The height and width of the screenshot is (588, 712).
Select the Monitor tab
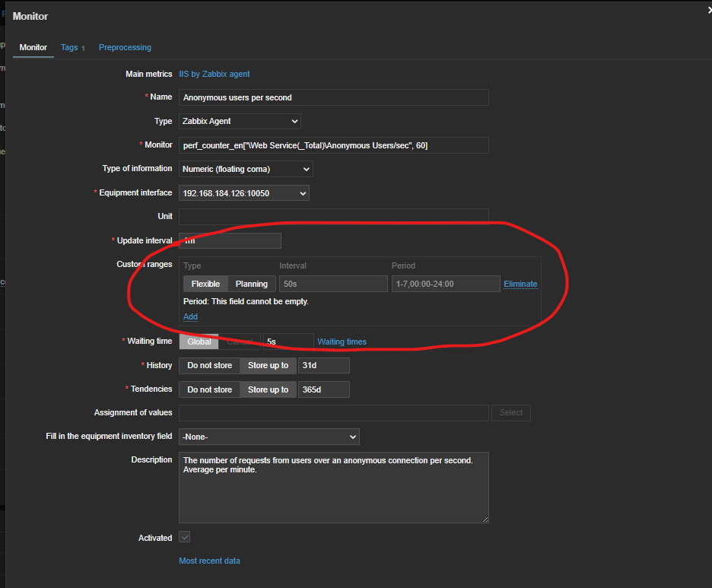pos(33,47)
